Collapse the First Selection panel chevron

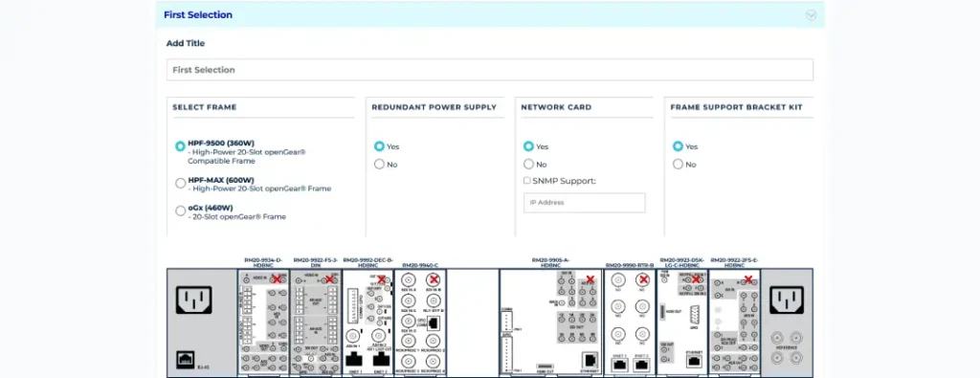811,15
